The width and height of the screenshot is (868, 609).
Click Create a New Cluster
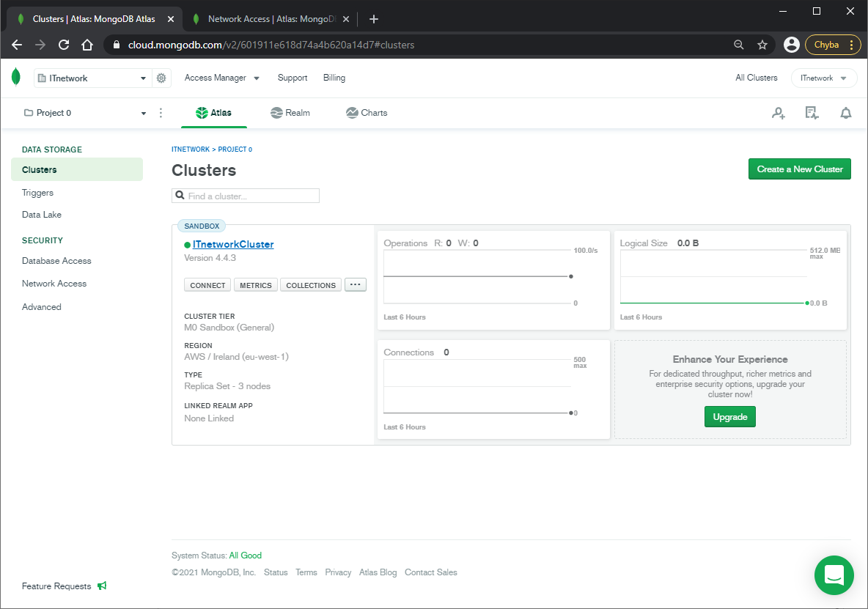(x=799, y=169)
